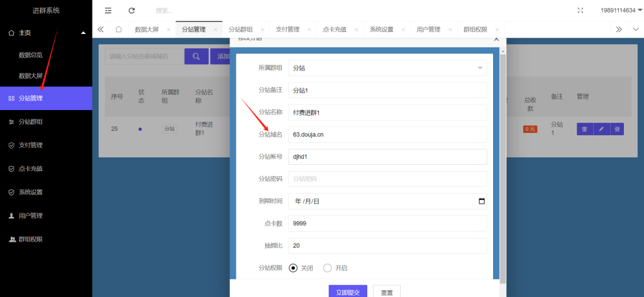Image resolution: width=644 pixels, height=297 pixels.
Task: Click the 分站帐号 field with djhd1
Action: click(x=387, y=157)
